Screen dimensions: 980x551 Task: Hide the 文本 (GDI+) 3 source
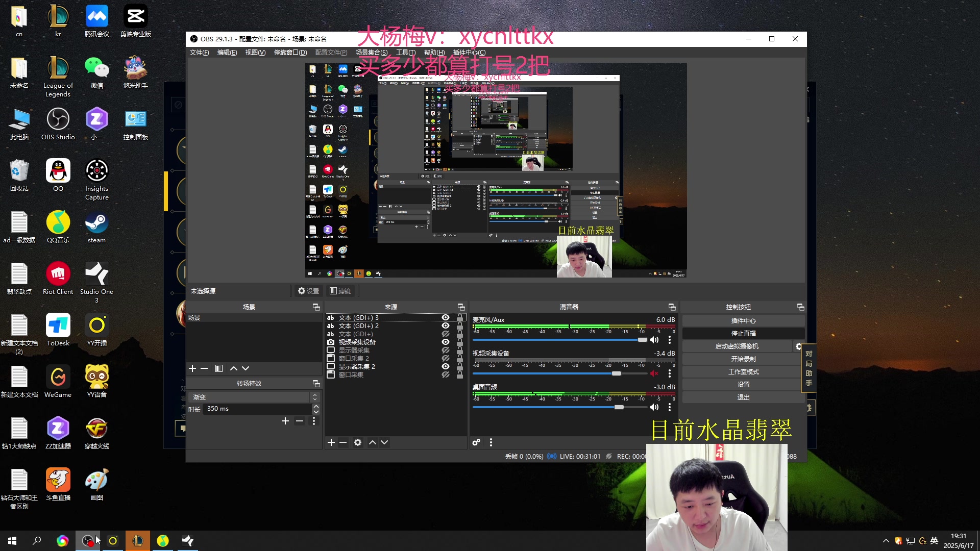(446, 318)
